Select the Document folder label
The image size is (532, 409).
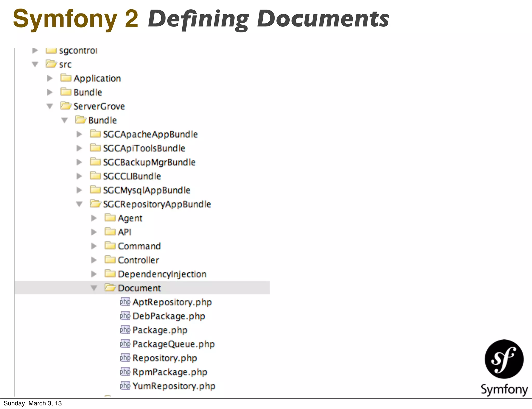139,288
